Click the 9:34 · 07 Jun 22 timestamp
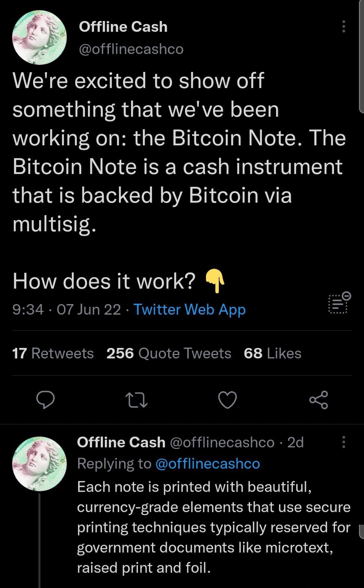Image resolution: width=364 pixels, height=588 pixels. point(67,309)
